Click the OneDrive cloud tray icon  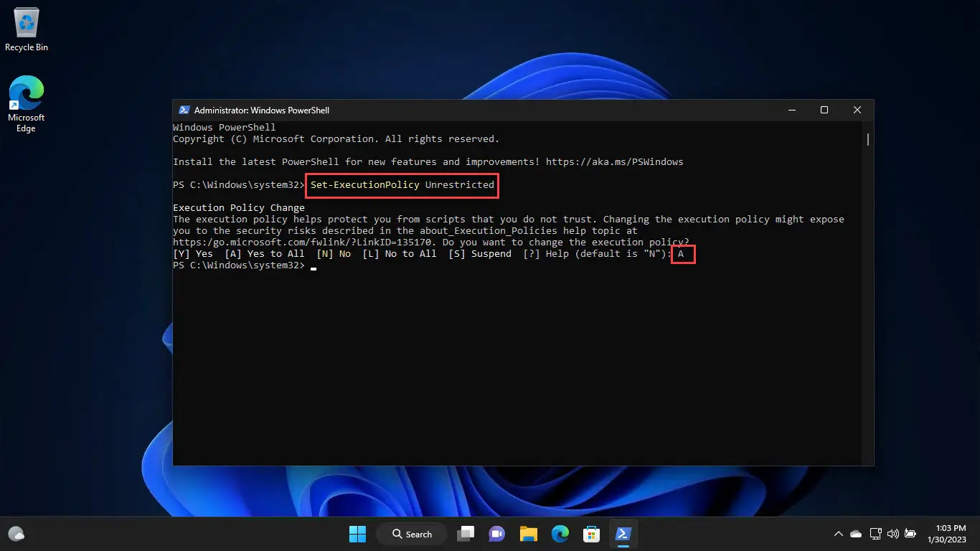[856, 534]
